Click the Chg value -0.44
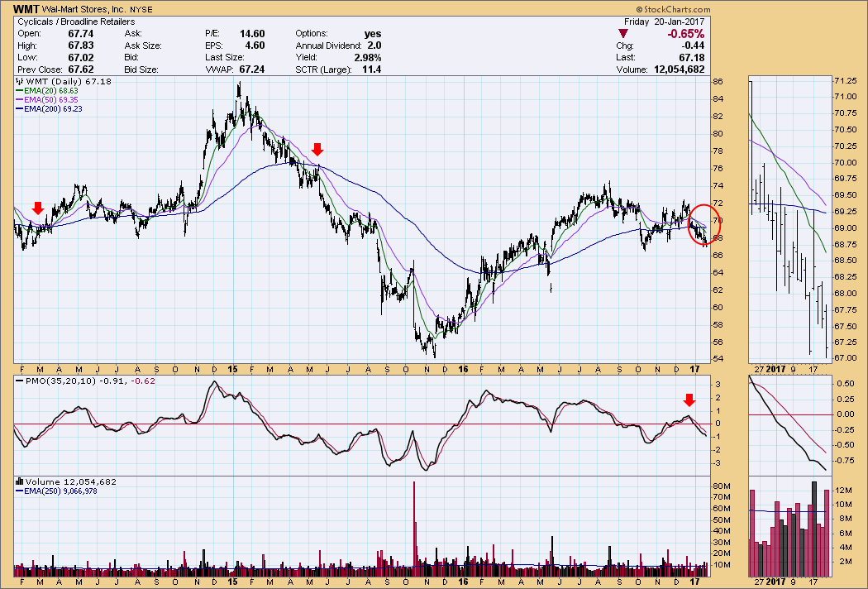868x589 pixels. click(x=694, y=45)
